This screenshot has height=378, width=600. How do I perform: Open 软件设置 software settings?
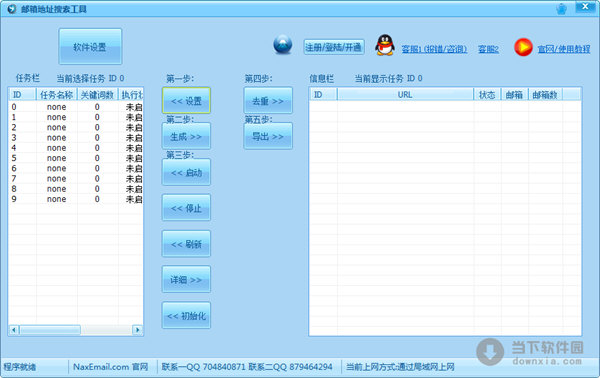90,47
